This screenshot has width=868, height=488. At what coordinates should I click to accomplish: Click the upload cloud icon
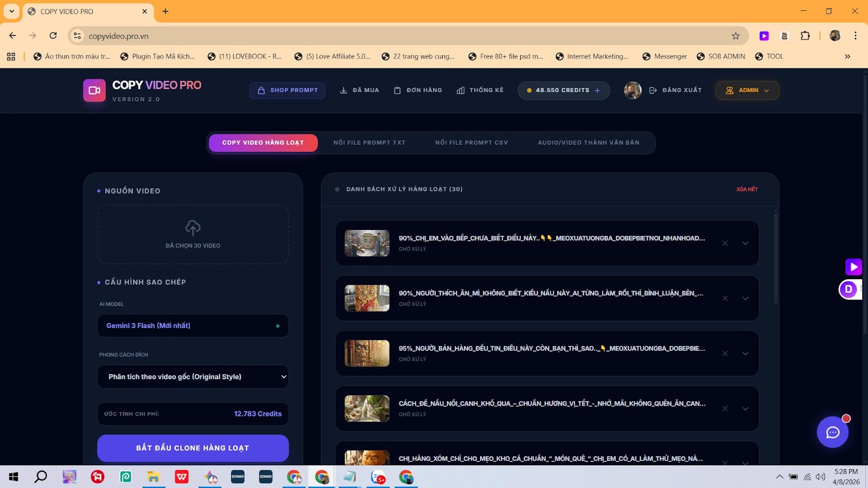(193, 227)
